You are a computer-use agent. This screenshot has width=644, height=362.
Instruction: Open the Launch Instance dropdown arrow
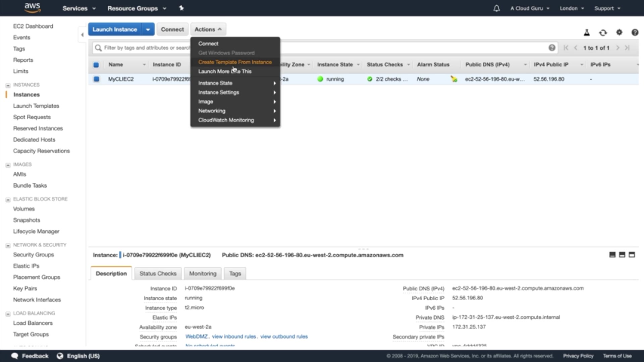[148, 29]
